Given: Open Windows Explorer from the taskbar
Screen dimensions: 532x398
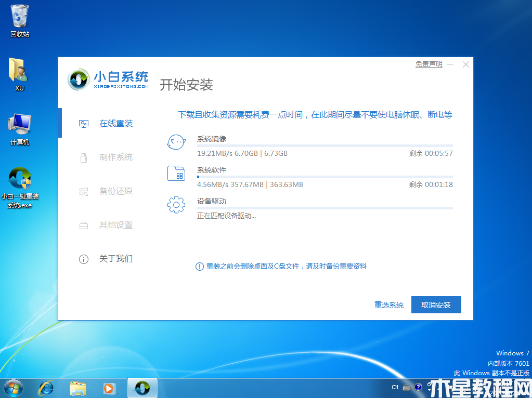Looking at the screenshot, I should tap(77, 388).
